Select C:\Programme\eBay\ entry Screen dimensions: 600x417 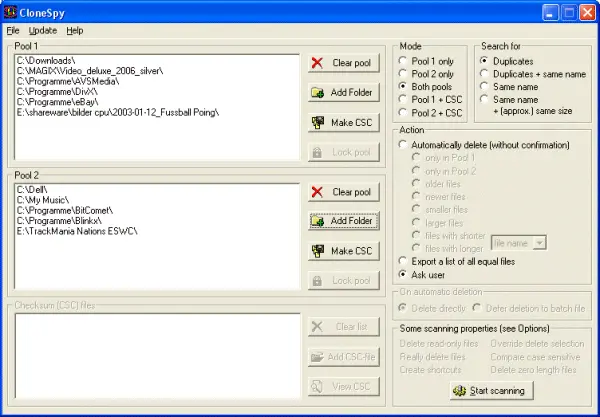[57, 102]
